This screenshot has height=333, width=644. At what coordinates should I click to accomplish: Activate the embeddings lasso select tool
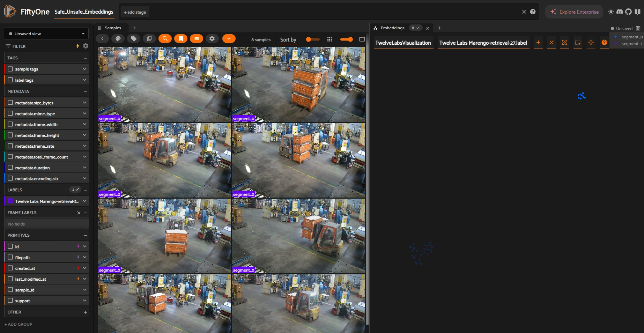[x=578, y=43]
